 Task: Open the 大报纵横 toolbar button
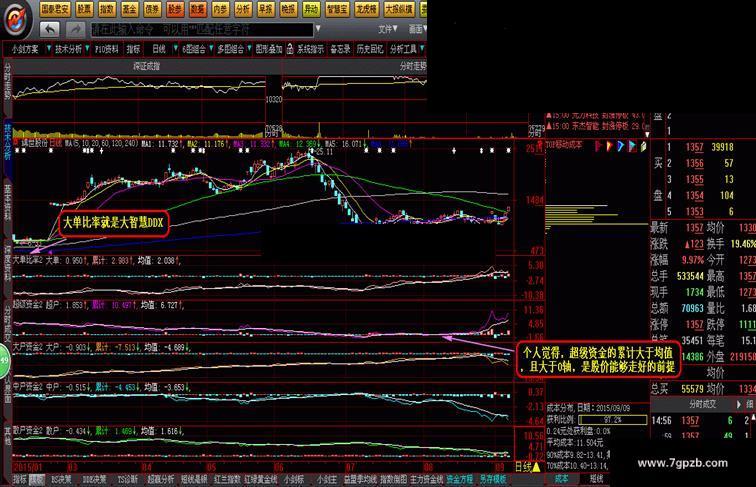tap(399, 9)
